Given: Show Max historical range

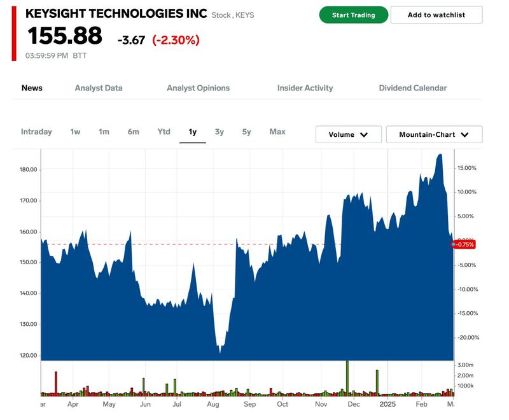Looking at the screenshot, I should 277,132.
